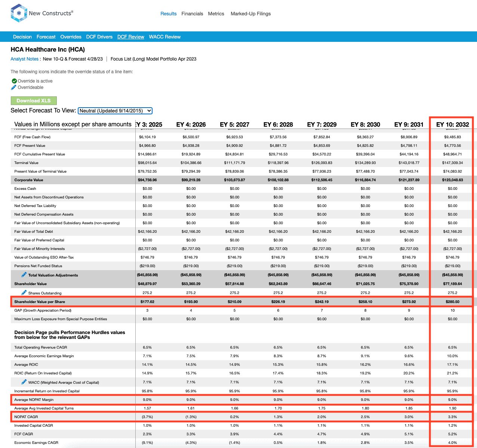Switch to the Forecast tab
The image size is (477, 448).
point(46,37)
